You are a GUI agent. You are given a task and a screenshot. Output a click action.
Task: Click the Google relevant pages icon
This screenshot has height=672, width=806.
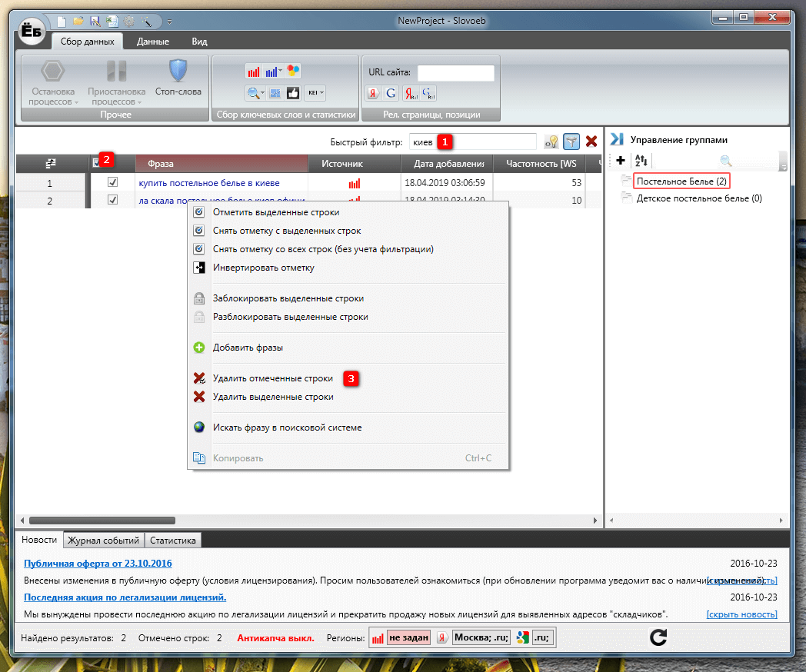(391, 93)
